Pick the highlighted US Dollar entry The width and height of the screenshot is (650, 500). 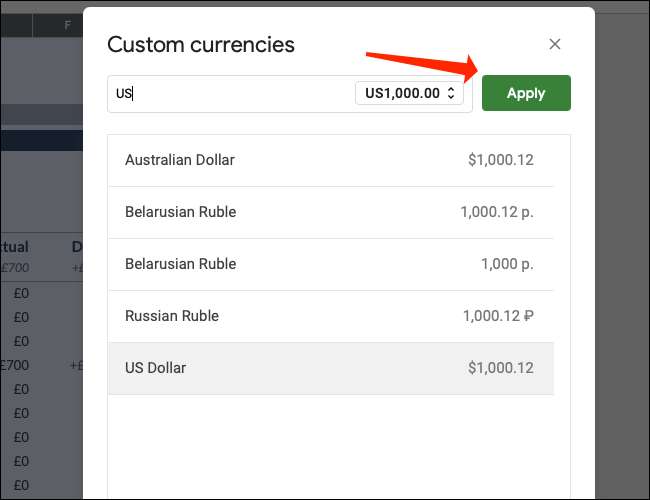330,368
